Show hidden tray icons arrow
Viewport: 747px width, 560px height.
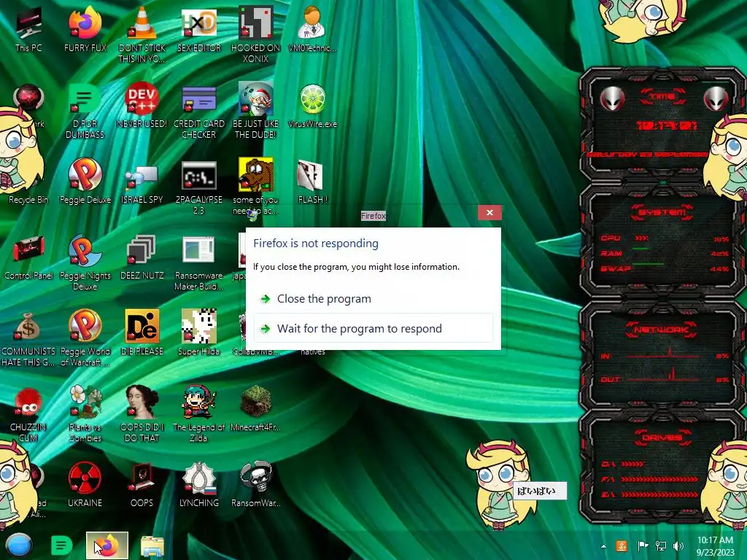603,546
